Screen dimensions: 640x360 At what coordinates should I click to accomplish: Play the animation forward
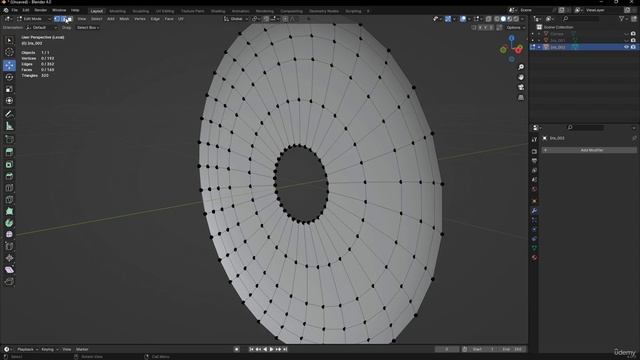[x=271, y=349]
